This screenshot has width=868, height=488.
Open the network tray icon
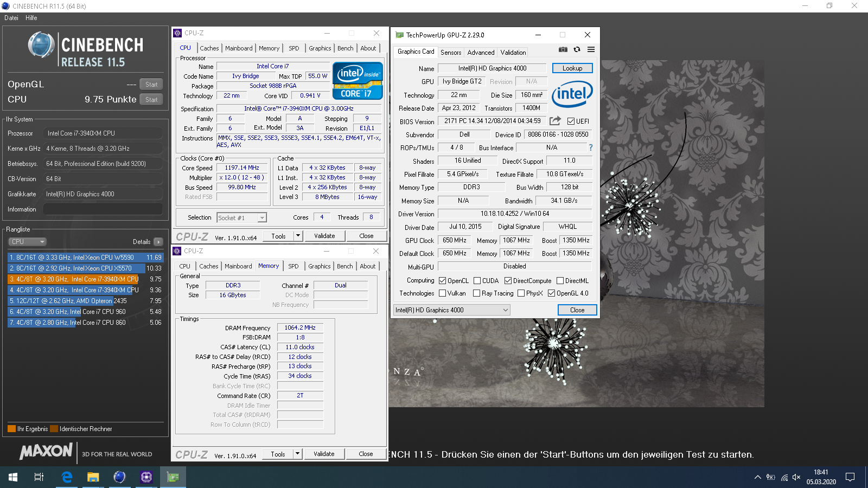[784, 477]
